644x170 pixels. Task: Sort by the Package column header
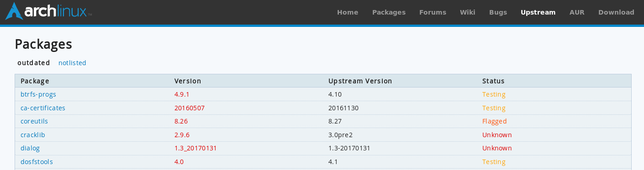[35, 81]
